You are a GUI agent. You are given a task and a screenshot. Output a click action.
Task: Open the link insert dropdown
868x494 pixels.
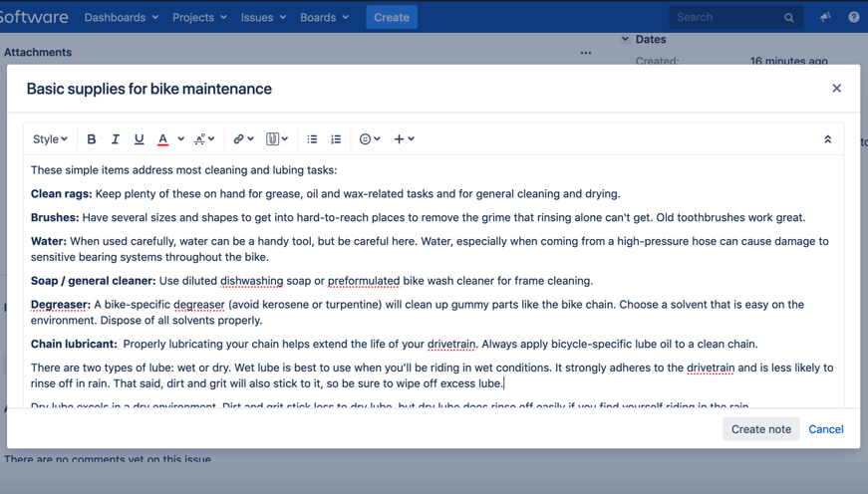point(243,139)
